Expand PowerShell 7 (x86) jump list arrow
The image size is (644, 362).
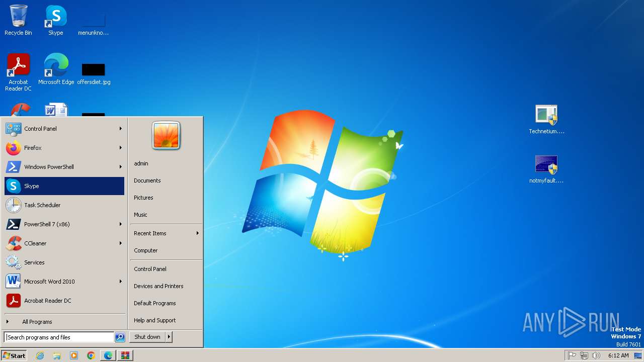[x=121, y=224]
